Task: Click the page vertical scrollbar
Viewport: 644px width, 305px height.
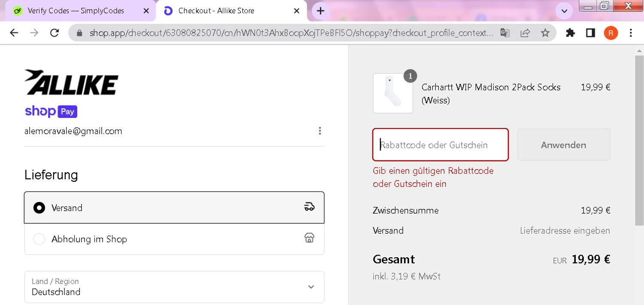Action: tap(639, 139)
